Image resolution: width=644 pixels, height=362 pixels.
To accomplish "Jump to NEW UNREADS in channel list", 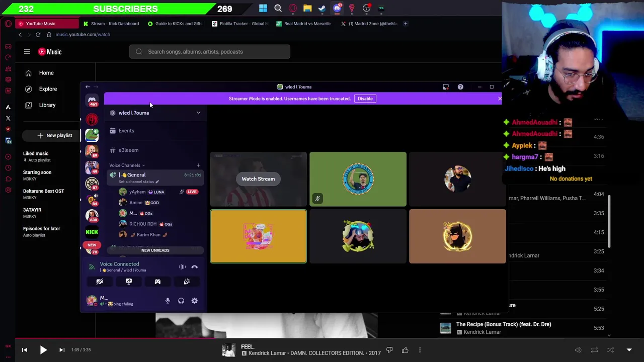I will tap(155, 250).
